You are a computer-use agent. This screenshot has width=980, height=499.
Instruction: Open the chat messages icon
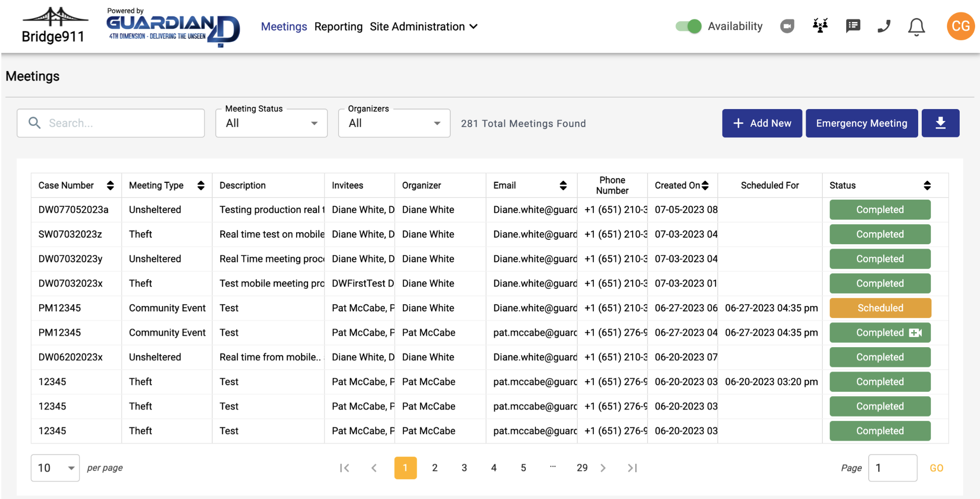(853, 26)
